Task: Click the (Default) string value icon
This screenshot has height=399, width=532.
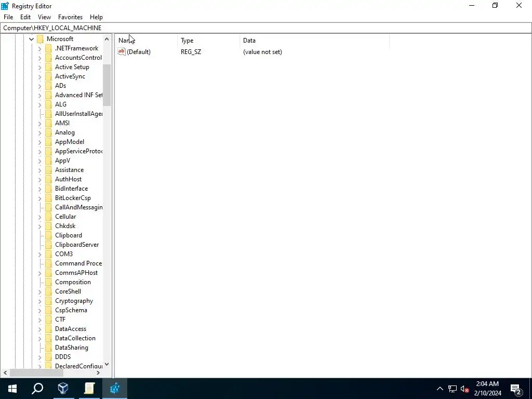Action: tap(122, 51)
